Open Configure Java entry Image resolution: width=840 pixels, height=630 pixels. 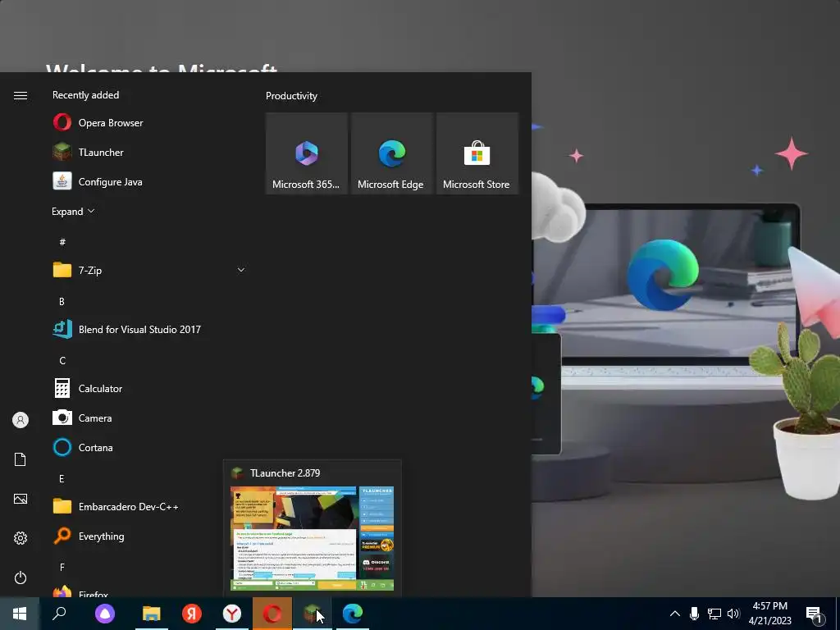149,181
